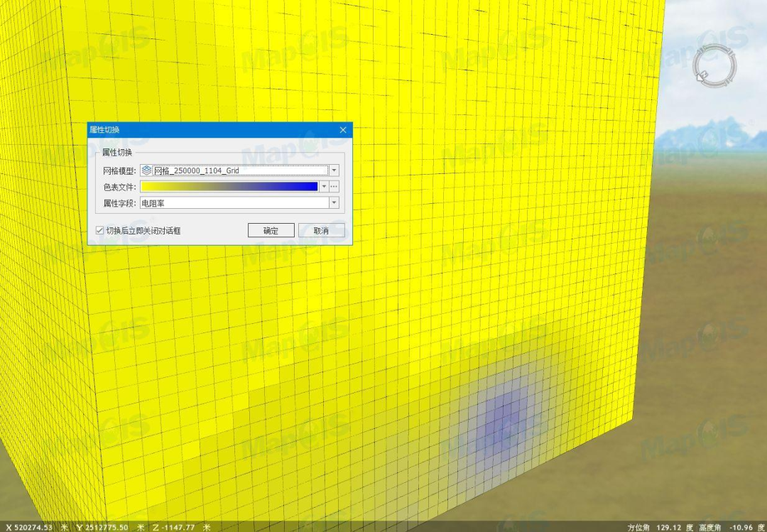The image size is (767, 532).
Task: Click the 确定 button
Action: pos(271,231)
